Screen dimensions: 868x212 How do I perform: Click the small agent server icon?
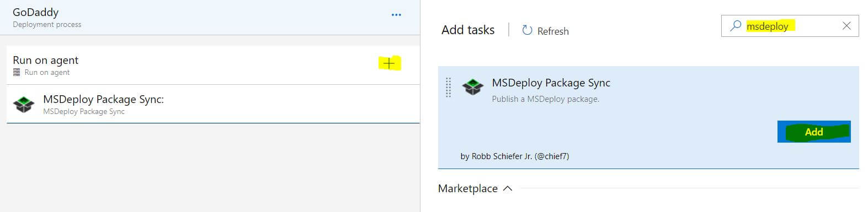point(17,73)
